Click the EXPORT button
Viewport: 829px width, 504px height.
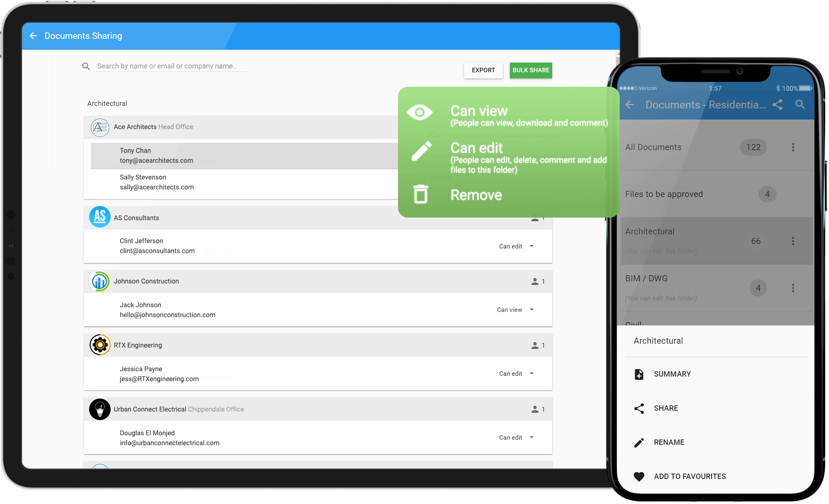(x=483, y=69)
